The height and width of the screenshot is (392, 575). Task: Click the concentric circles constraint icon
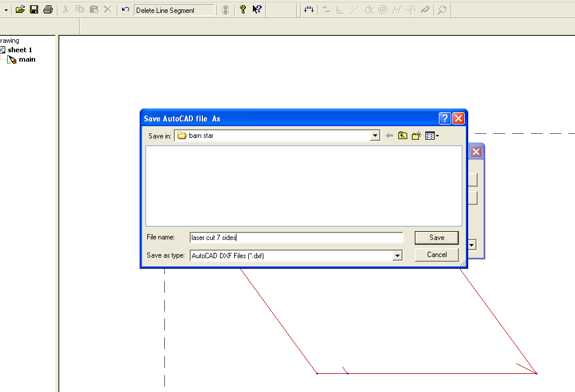383,10
